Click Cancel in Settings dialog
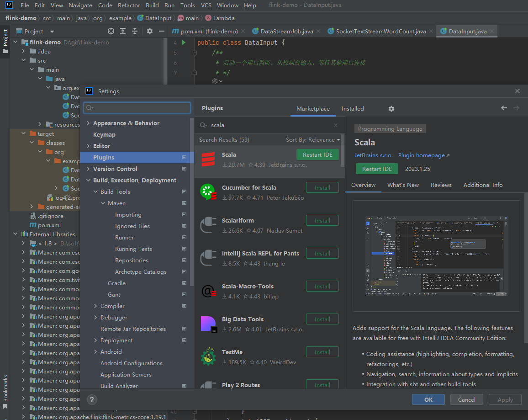 [x=466, y=399]
